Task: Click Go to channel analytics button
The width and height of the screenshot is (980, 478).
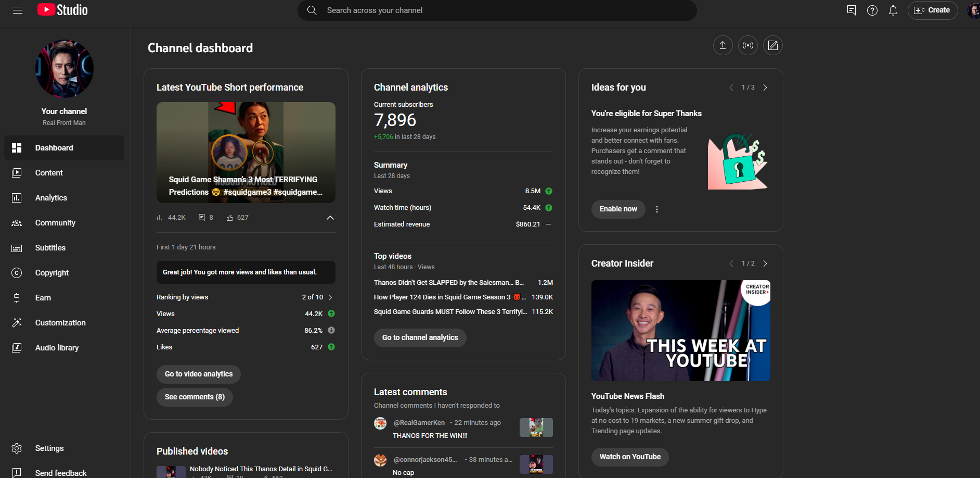Action: (x=420, y=337)
